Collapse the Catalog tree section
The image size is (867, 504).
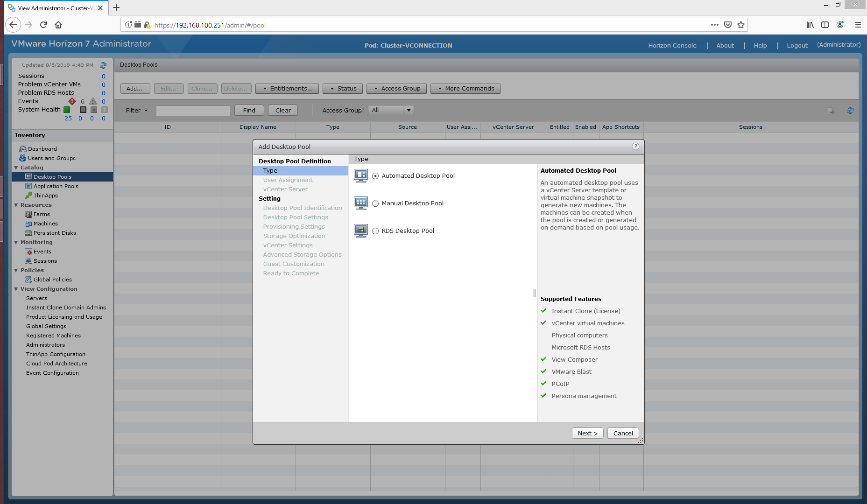[16, 168]
